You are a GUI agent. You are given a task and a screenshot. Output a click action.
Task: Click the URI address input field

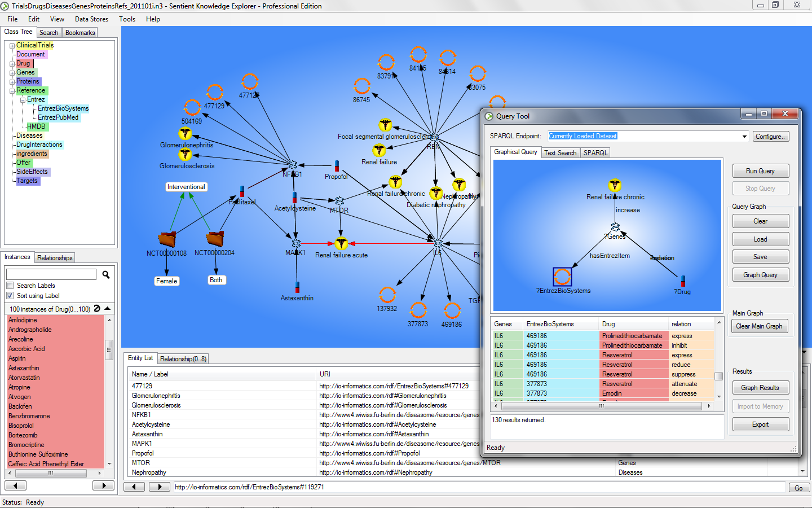click(x=478, y=487)
